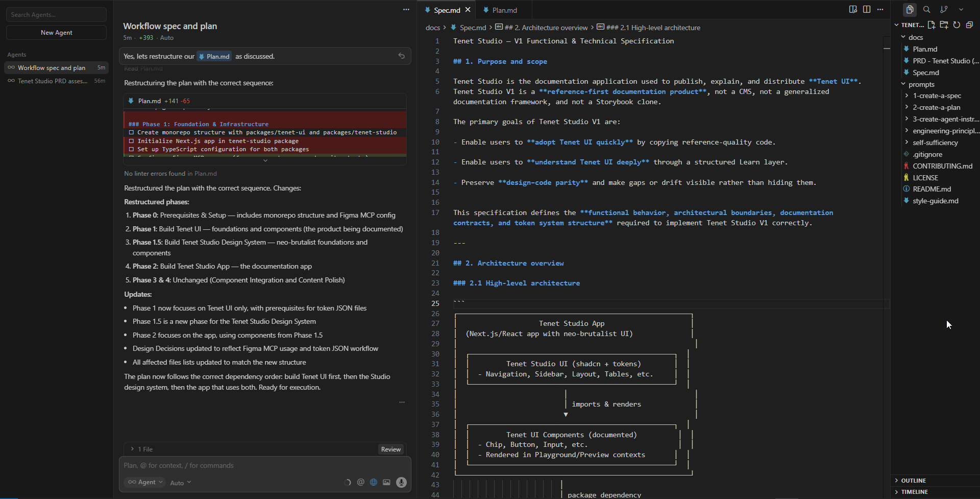Image resolution: width=980 pixels, height=499 pixels.
Task: Place cursor on line 25 in gutter
Action: 435,303
